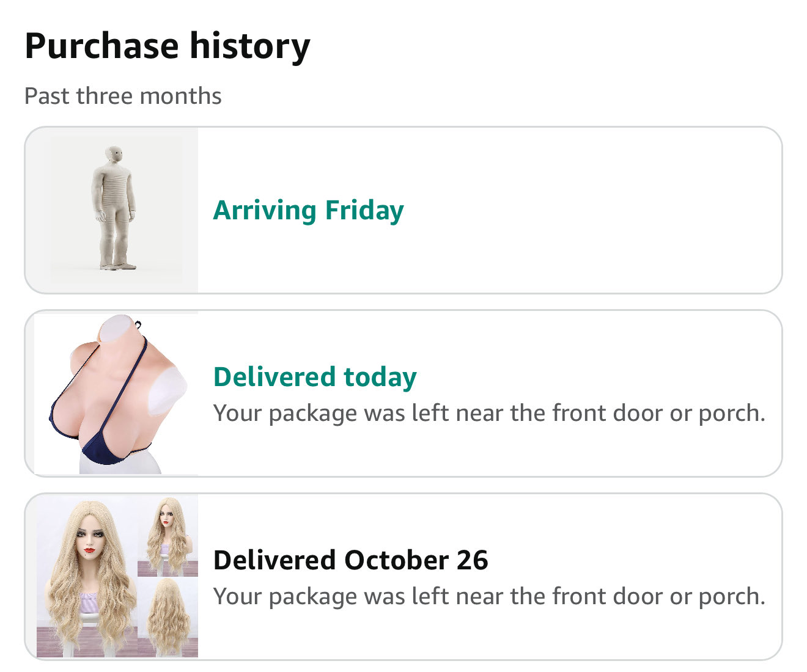Click the mannequin's head in the thumbnail
The image size is (807, 672).
click(x=114, y=155)
